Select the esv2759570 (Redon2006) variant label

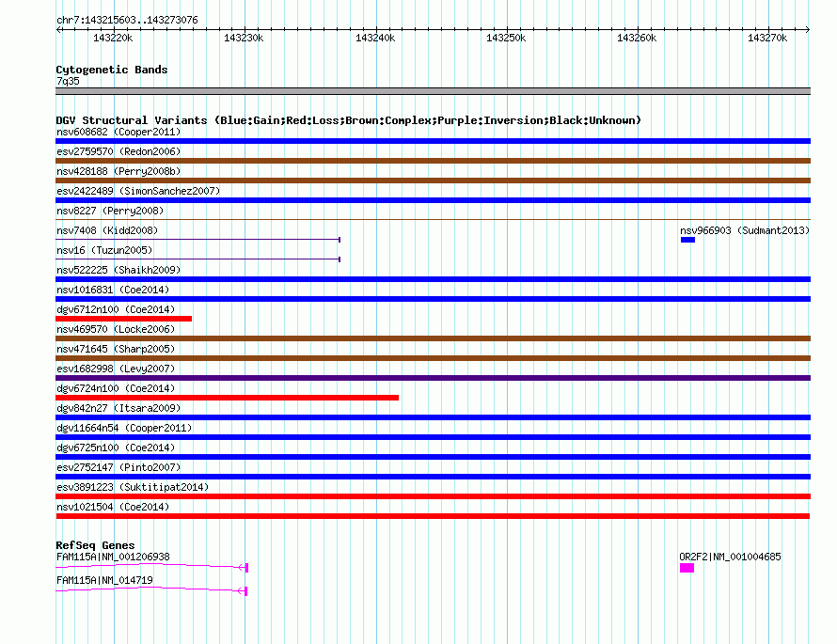point(118,151)
